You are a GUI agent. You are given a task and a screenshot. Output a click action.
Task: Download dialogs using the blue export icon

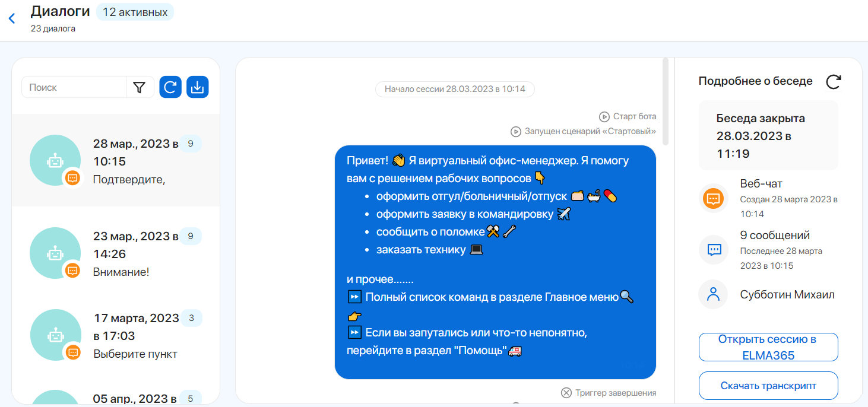[198, 87]
